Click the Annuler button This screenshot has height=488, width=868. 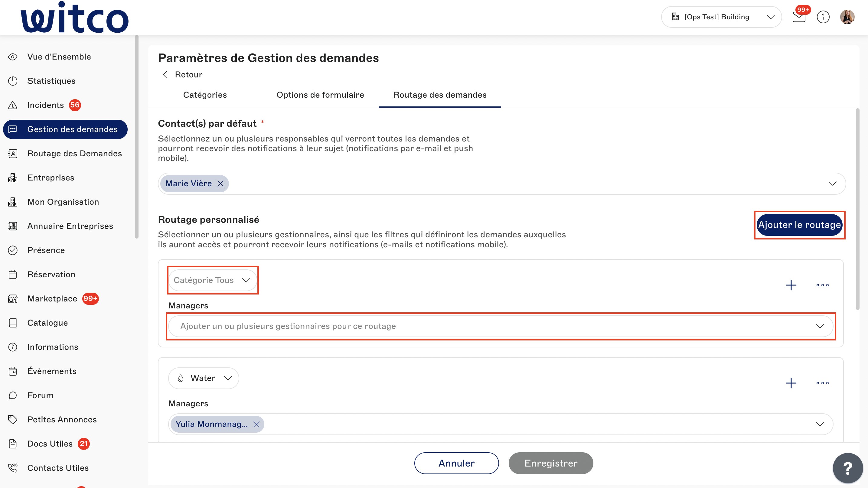click(456, 463)
